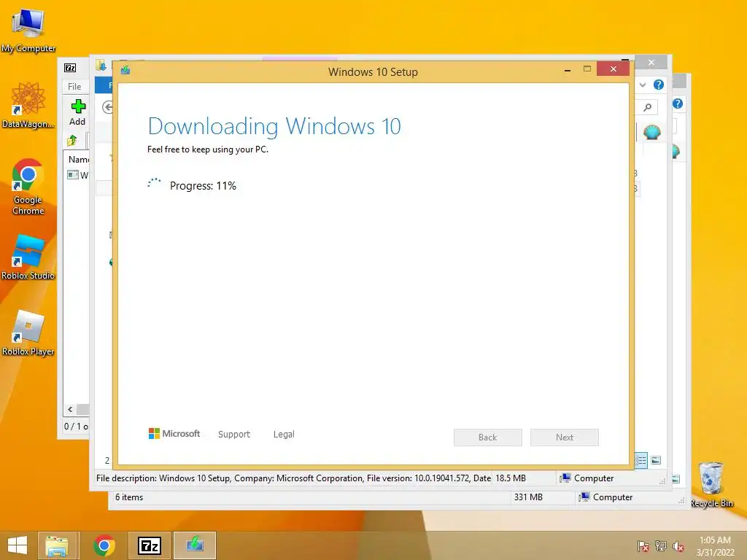Click the Back arrow in Explorer window
This screenshot has height=560, width=747.
click(108, 108)
